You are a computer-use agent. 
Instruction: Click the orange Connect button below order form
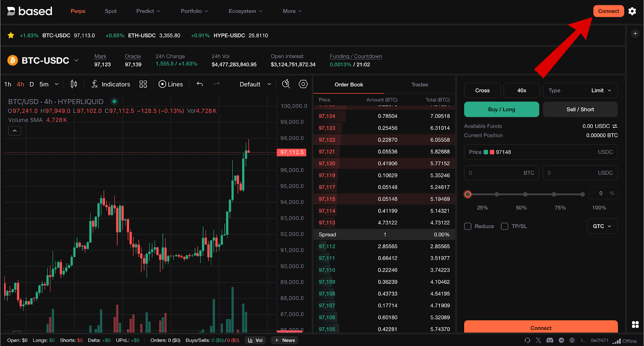point(541,327)
